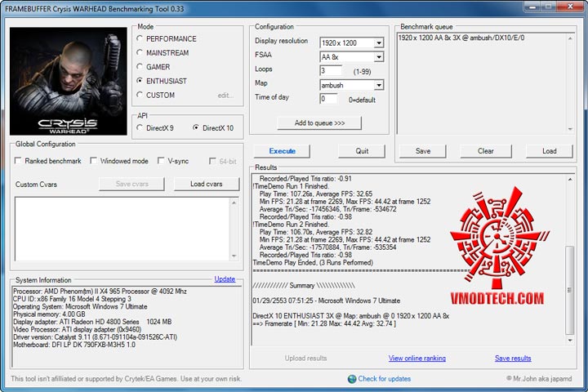Click the Crysis Warhead cover image
Image resolution: width=588 pixels, height=392 pixels.
(x=69, y=81)
